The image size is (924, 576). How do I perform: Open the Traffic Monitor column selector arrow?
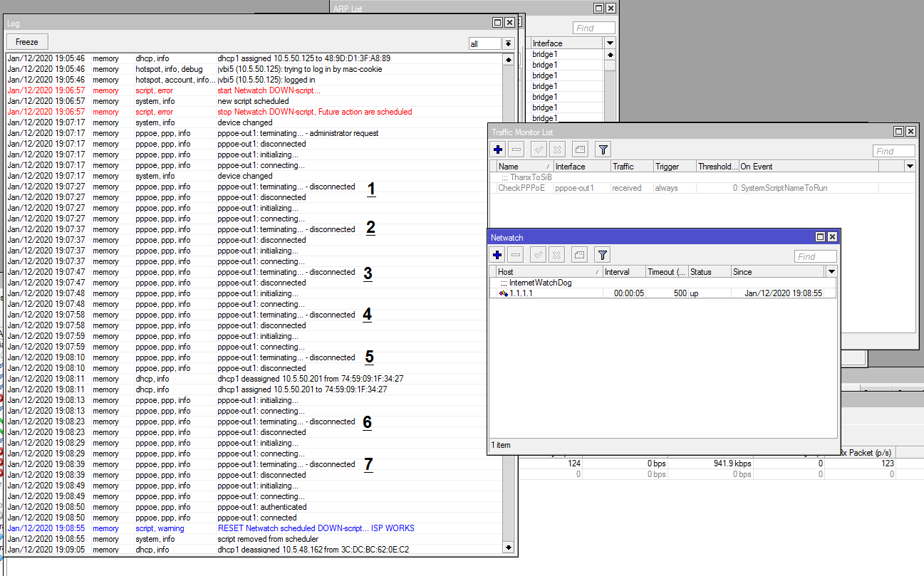pyautogui.click(x=910, y=167)
